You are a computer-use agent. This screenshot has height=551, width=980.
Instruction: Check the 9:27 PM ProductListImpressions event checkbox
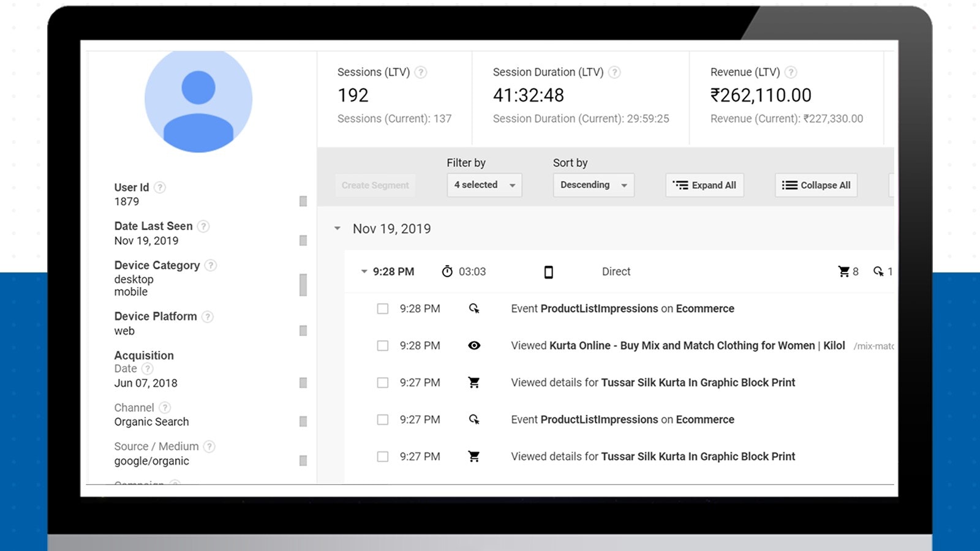(x=382, y=419)
